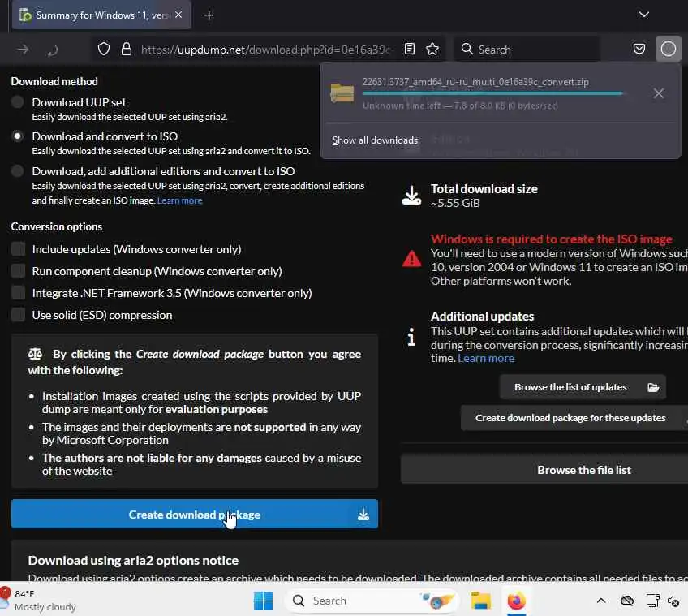Cancel the convert.zip download with X icon
Screen dimensions: 688x616
(658, 93)
